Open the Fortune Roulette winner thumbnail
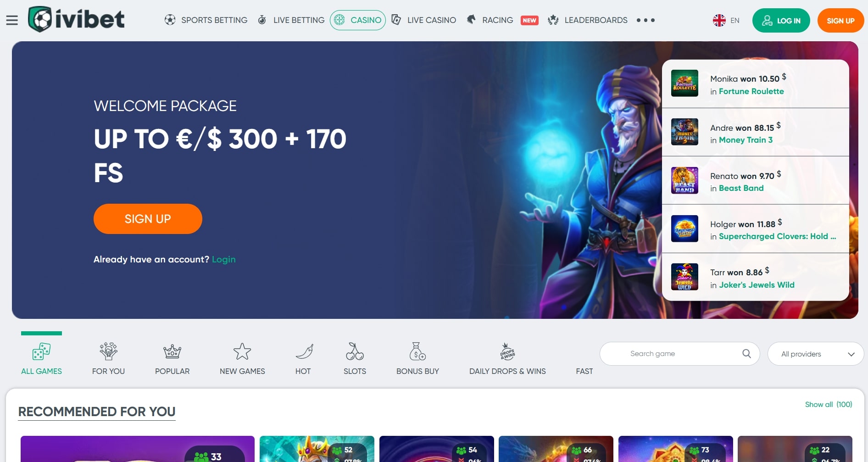This screenshot has width=868, height=462. (x=684, y=83)
